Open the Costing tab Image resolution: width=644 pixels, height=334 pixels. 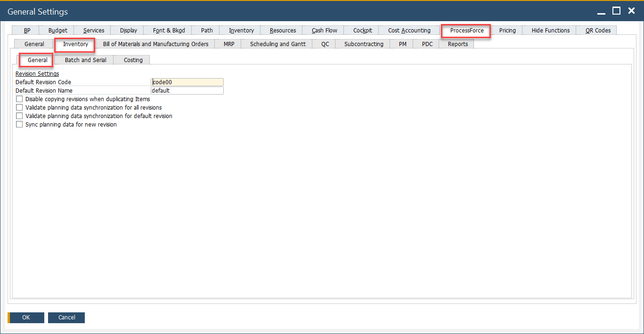click(x=132, y=60)
